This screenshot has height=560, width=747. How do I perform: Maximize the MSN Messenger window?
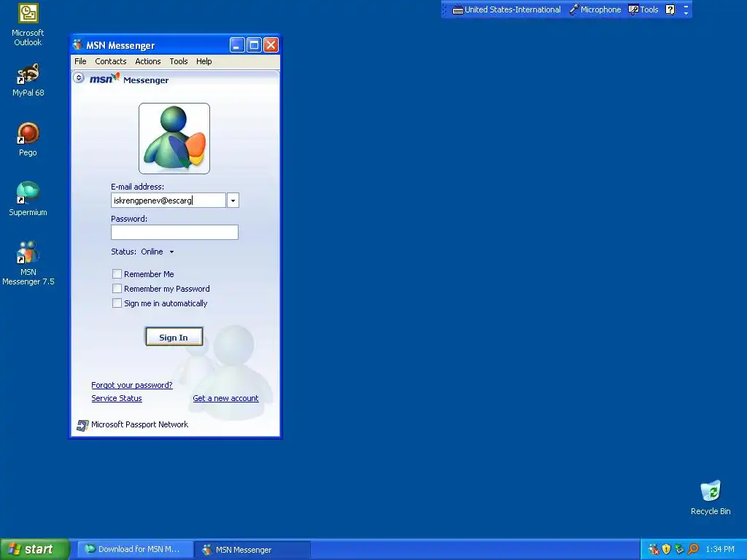click(x=255, y=45)
